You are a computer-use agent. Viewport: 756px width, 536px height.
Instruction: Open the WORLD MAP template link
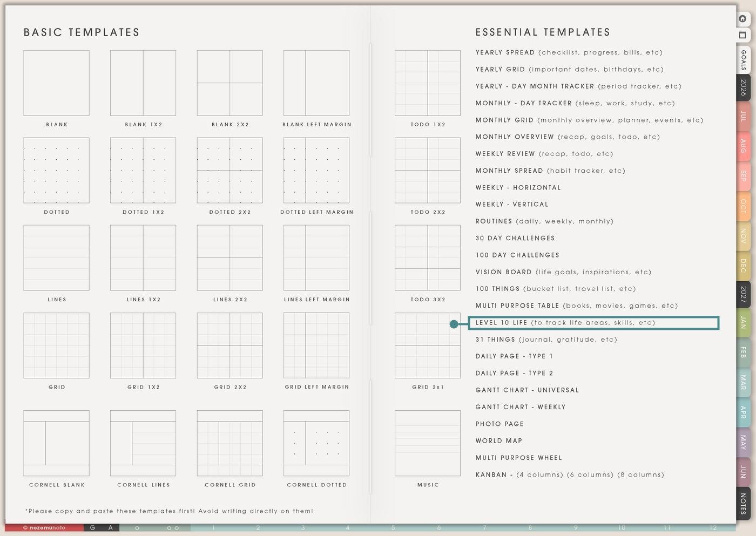pyautogui.click(x=499, y=441)
